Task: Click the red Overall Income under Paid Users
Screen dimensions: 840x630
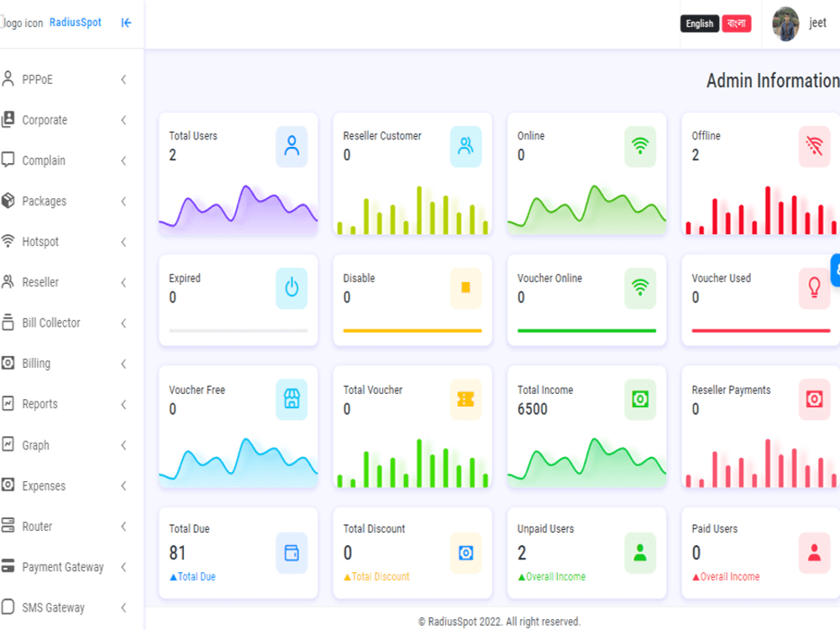Action: click(x=726, y=577)
